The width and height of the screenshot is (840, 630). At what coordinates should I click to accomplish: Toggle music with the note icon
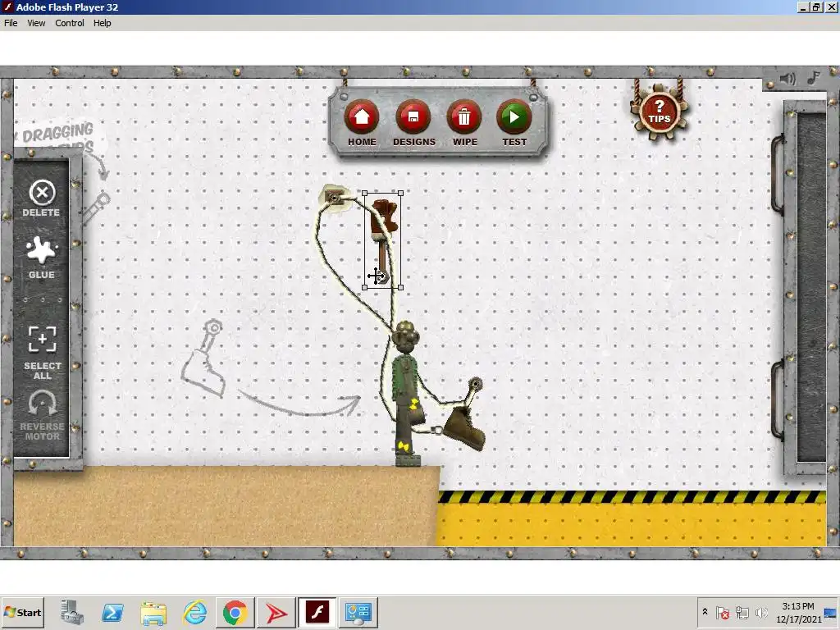coord(814,78)
